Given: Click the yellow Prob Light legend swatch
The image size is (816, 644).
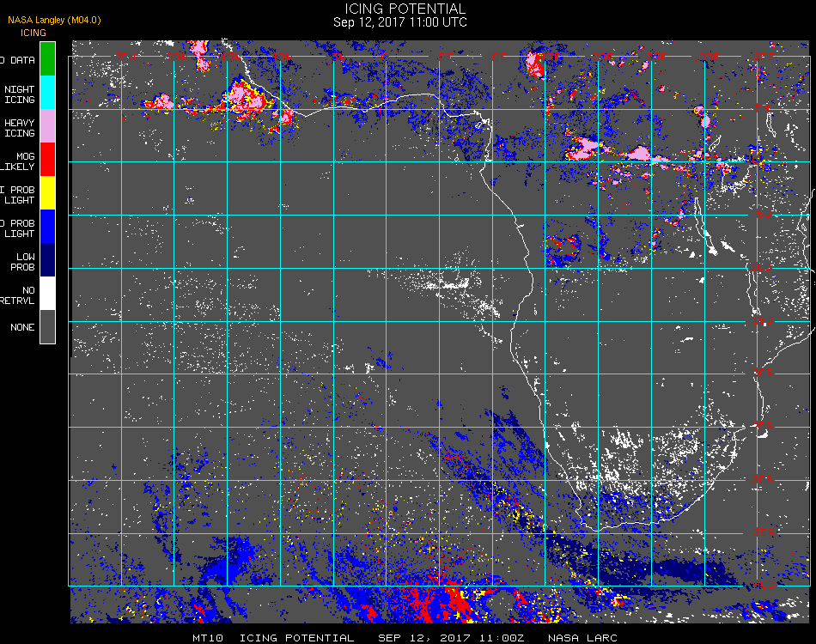Looking at the screenshot, I should 47,193.
